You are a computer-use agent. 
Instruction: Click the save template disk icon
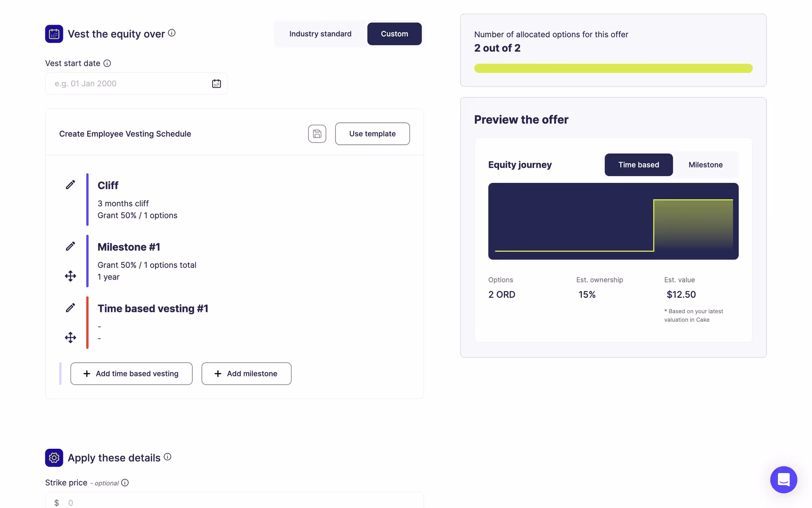317,134
